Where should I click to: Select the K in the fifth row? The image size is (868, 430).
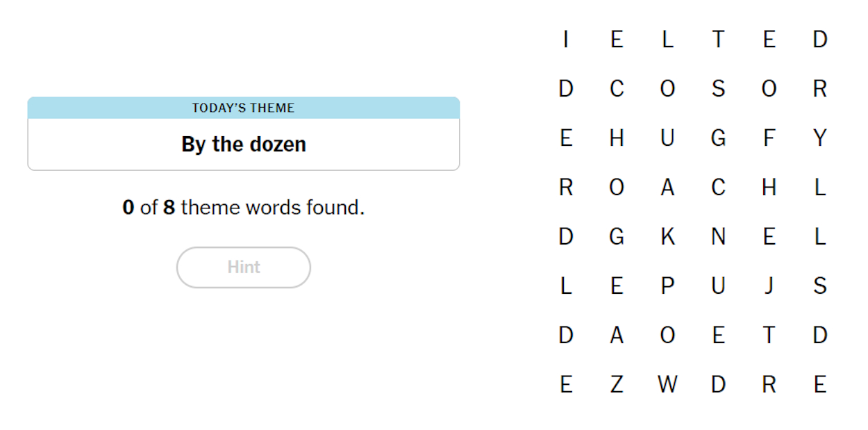point(667,236)
